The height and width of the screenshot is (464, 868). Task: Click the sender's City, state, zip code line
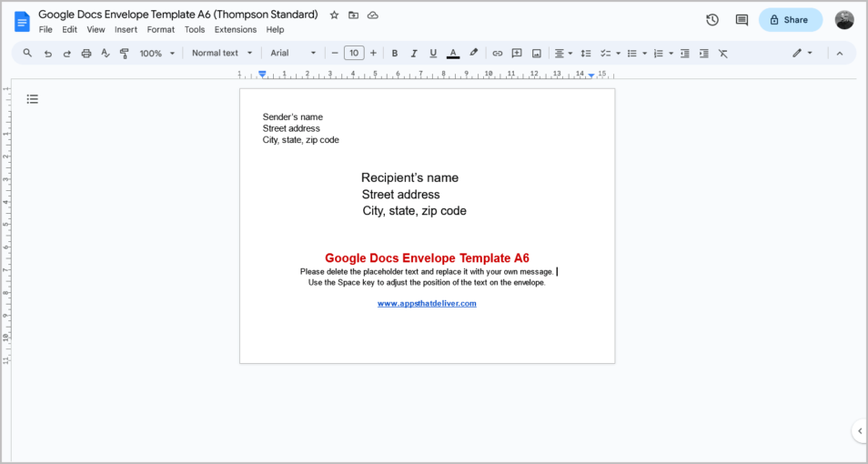pos(300,140)
